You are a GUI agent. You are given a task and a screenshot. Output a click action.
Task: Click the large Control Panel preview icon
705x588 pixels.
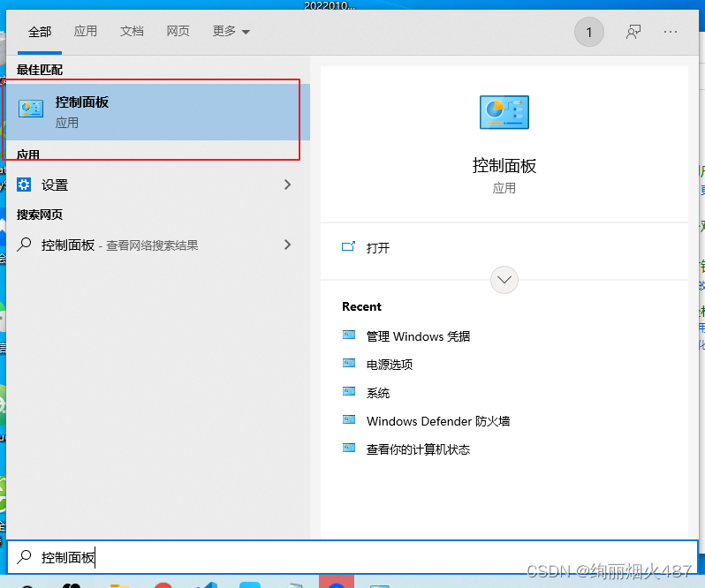(504, 112)
